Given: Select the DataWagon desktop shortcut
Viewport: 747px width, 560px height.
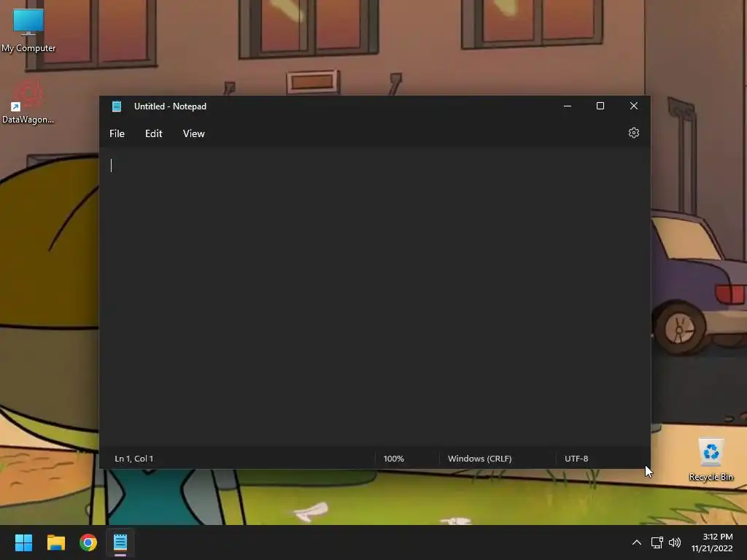Looking at the screenshot, I should click(28, 102).
